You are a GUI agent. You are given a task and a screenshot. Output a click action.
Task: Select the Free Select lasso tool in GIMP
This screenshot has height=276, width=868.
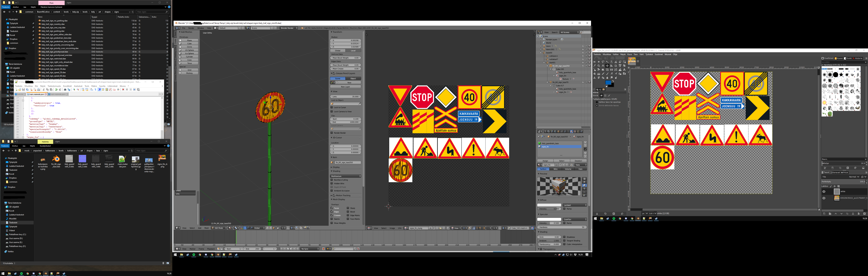click(603, 62)
